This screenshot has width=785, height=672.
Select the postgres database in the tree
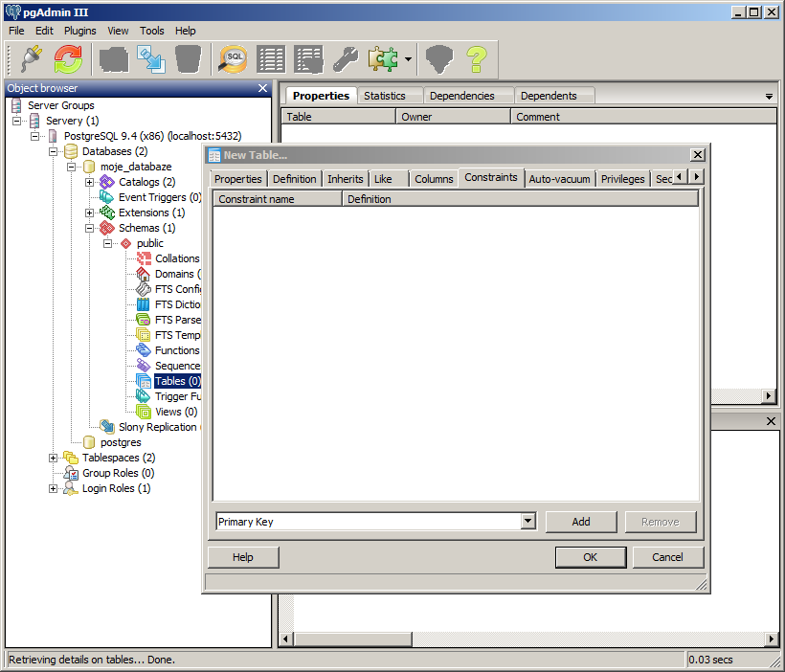pos(121,442)
